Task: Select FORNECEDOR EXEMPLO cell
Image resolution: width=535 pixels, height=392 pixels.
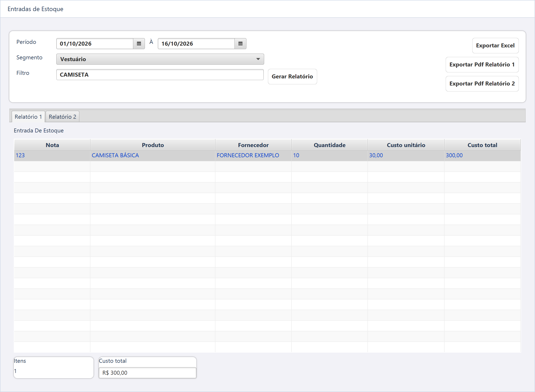Action: pyautogui.click(x=253, y=155)
